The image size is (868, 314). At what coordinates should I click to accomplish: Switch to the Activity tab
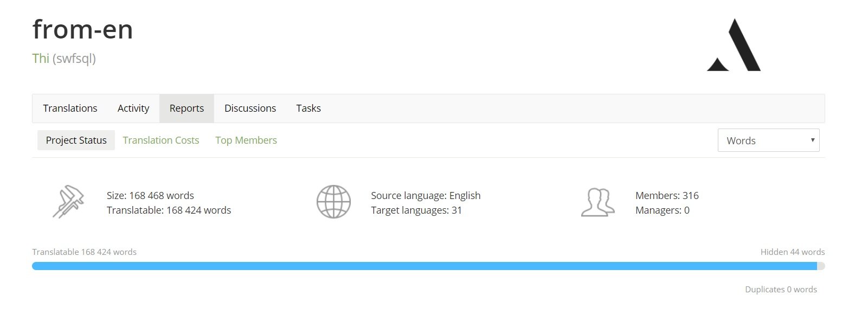(x=133, y=108)
